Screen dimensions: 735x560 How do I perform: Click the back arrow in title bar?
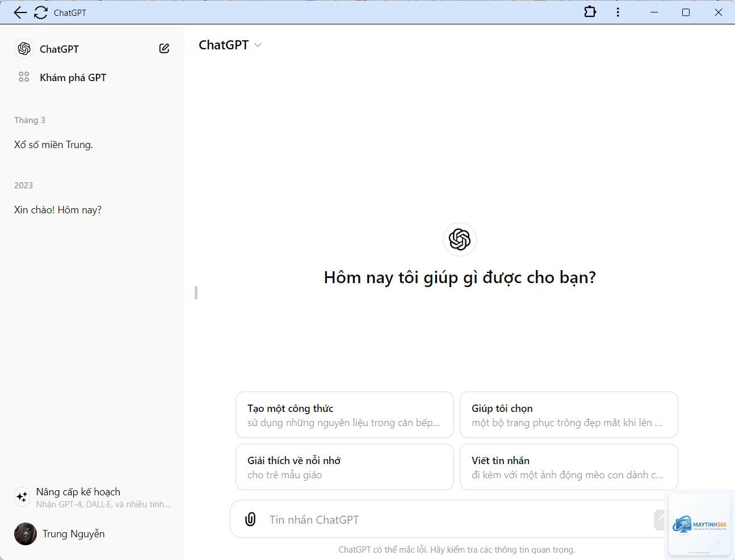(20, 12)
